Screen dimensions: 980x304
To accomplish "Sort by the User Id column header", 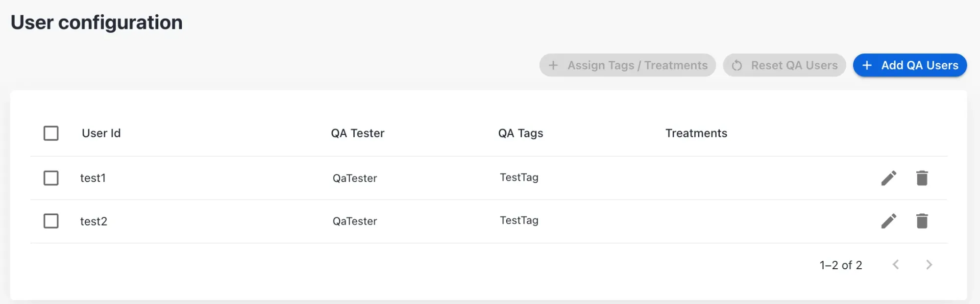I will (x=101, y=133).
